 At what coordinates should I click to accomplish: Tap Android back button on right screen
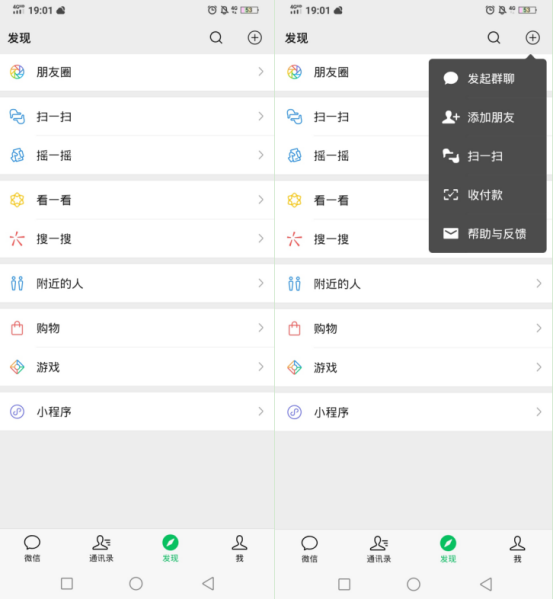point(486,584)
